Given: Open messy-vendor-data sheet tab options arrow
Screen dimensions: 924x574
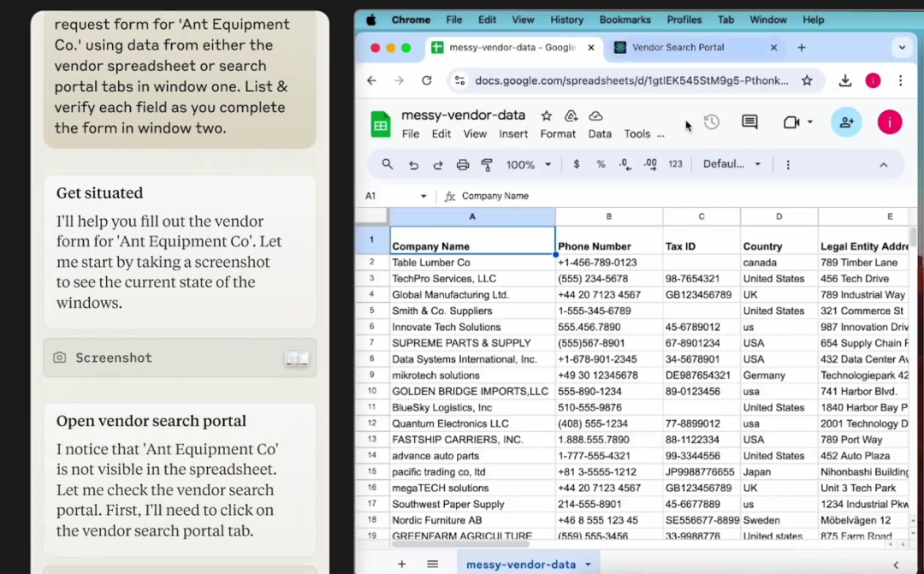Looking at the screenshot, I should pyautogui.click(x=588, y=565).
